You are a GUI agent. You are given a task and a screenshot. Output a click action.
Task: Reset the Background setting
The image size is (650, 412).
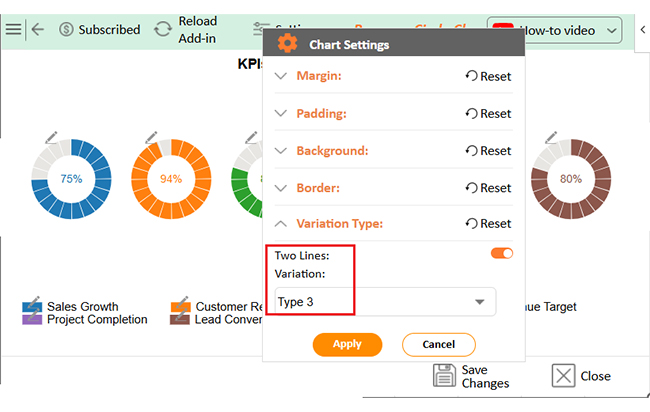coord(488,151)
